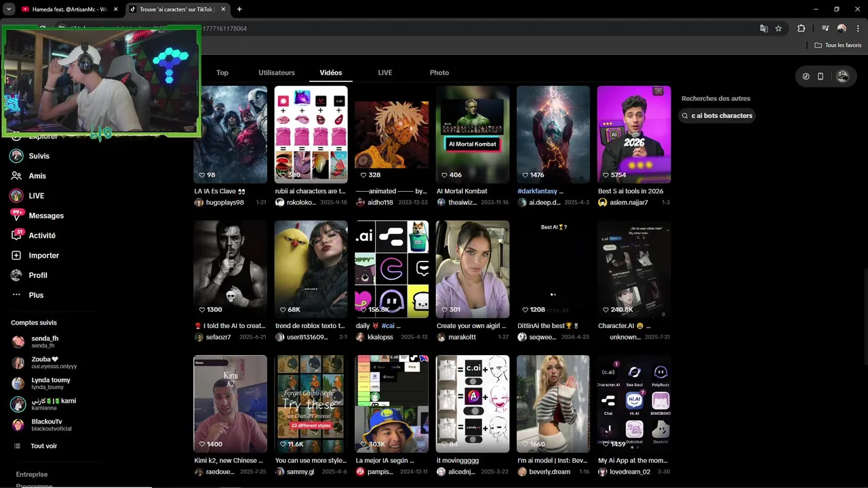Viewport: 868px width, 488px height.
Task: Open the La mejor IA según video
Action: (x=392, y=404)
